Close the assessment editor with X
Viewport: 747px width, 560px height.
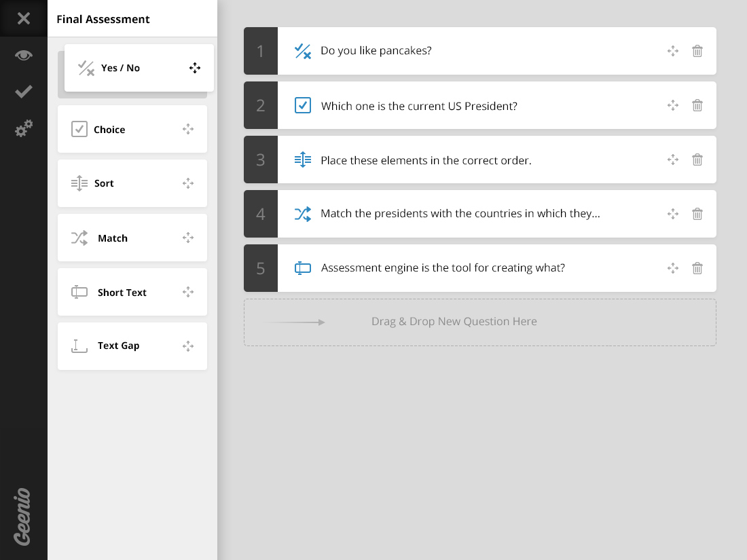click(x=24, y=18)
